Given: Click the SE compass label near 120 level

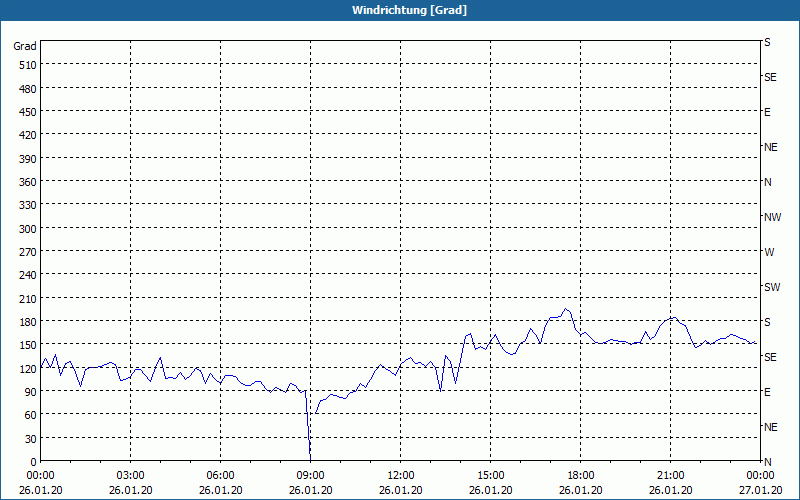Looking at the screenshot, I should 770,357.
